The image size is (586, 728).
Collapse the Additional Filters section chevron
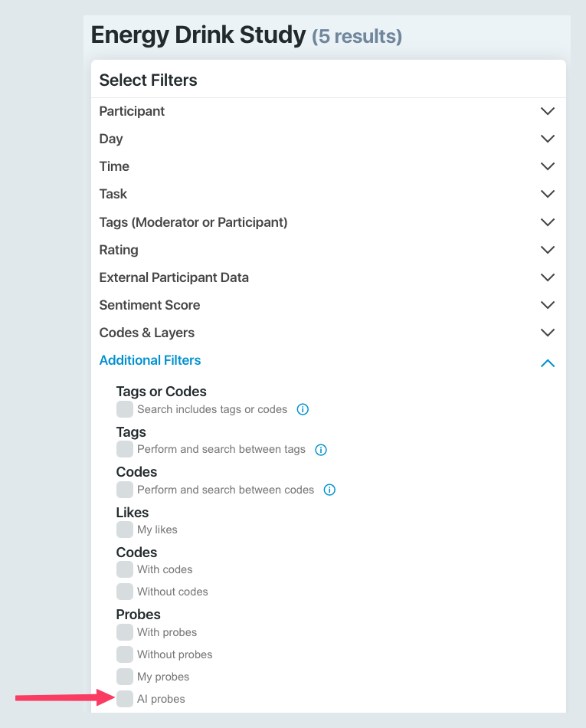(548, 363)
